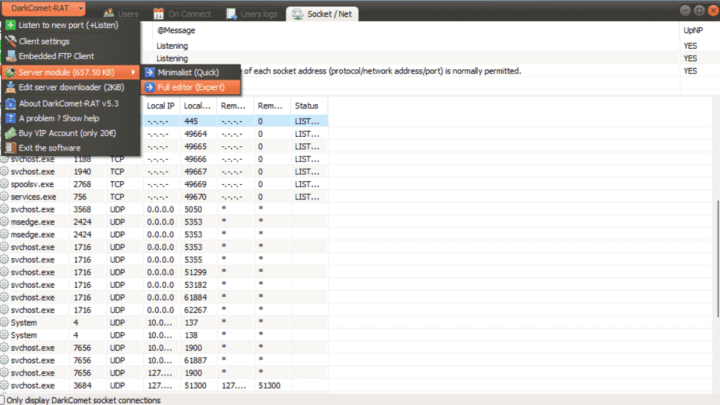The image size is (720, 405).
Task: Click the info icon for About DarkComet-RAT v5.3
Action: 11,103
